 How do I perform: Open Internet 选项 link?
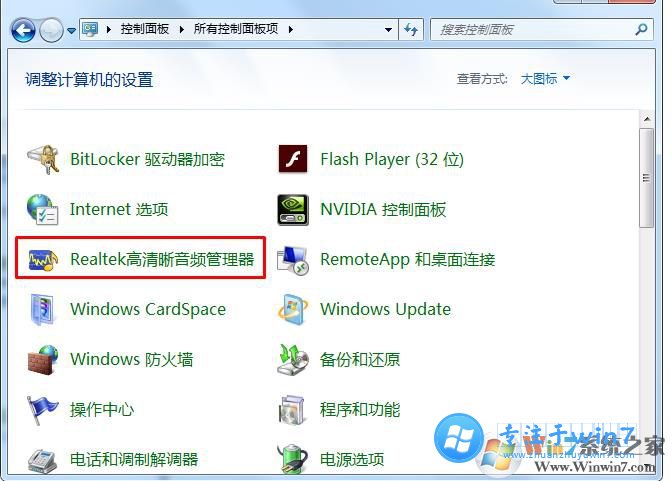pyautogui.click(x=119, y=210)
